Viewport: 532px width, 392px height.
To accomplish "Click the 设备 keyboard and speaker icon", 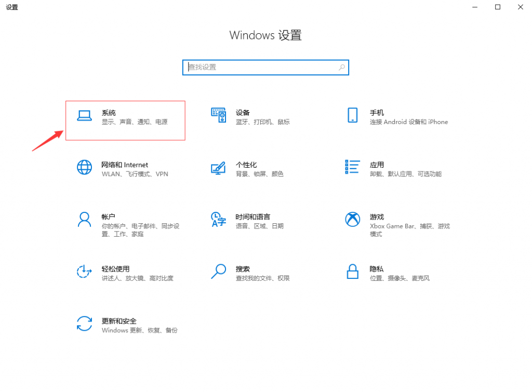I will click(x=219, y=115).
